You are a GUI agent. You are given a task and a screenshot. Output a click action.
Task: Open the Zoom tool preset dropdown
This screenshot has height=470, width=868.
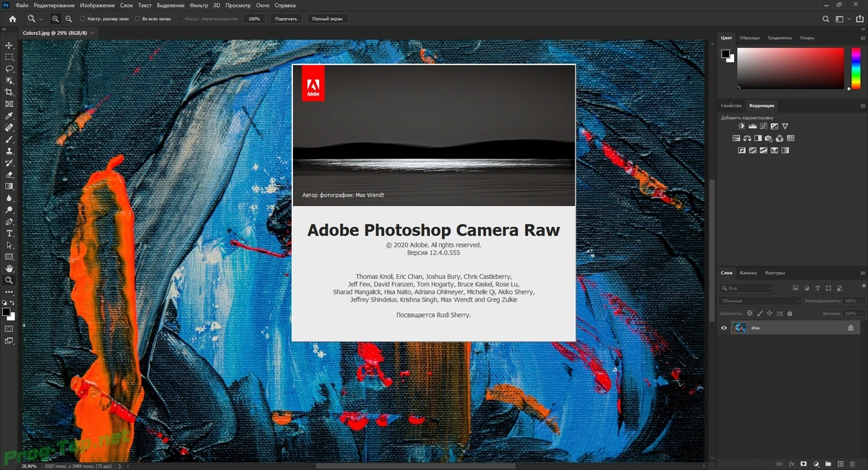pos(41,19)
